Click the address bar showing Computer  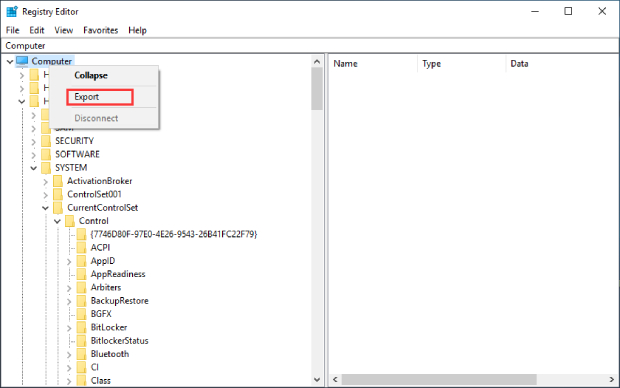pyautogui.click(x=310, y=46)
